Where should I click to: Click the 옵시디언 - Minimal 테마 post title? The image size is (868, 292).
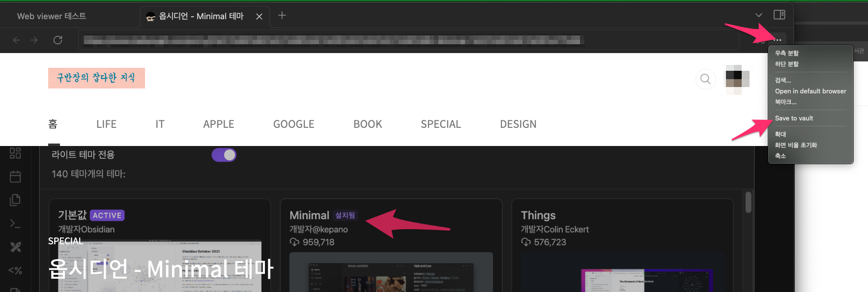(161, 269)
